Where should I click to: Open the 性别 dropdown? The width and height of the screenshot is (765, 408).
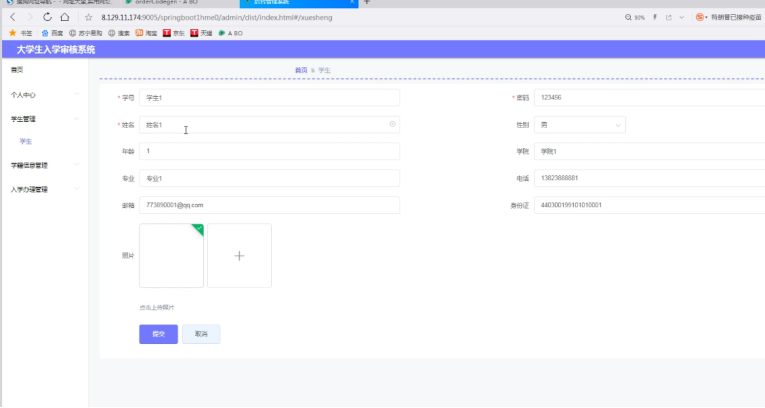coord(580,125)
